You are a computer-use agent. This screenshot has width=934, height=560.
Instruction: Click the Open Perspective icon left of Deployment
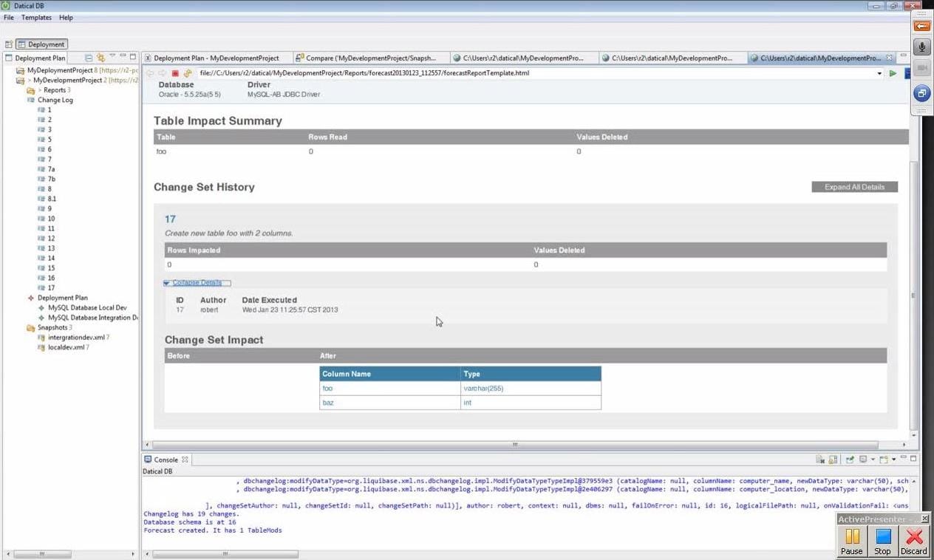click(9, 44)
